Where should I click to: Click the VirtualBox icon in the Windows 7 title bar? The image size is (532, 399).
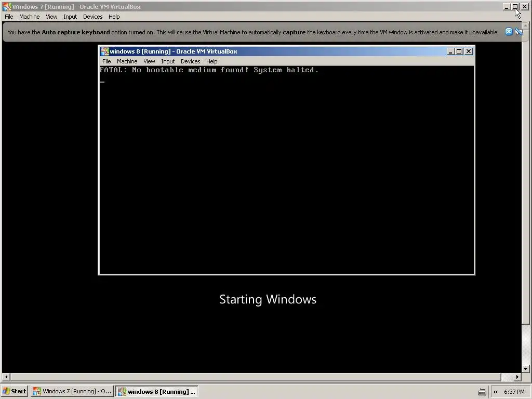(6, 6)
